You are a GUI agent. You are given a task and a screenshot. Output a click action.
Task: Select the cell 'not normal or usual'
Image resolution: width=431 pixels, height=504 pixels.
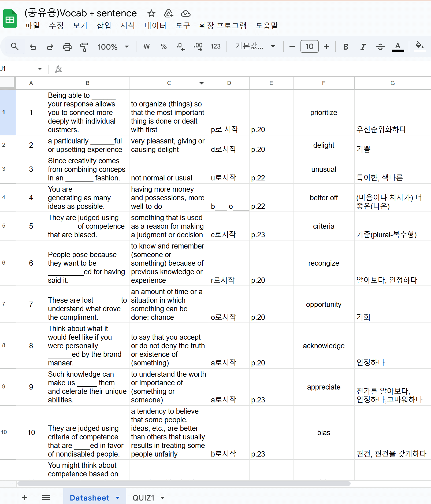point(169,169)
